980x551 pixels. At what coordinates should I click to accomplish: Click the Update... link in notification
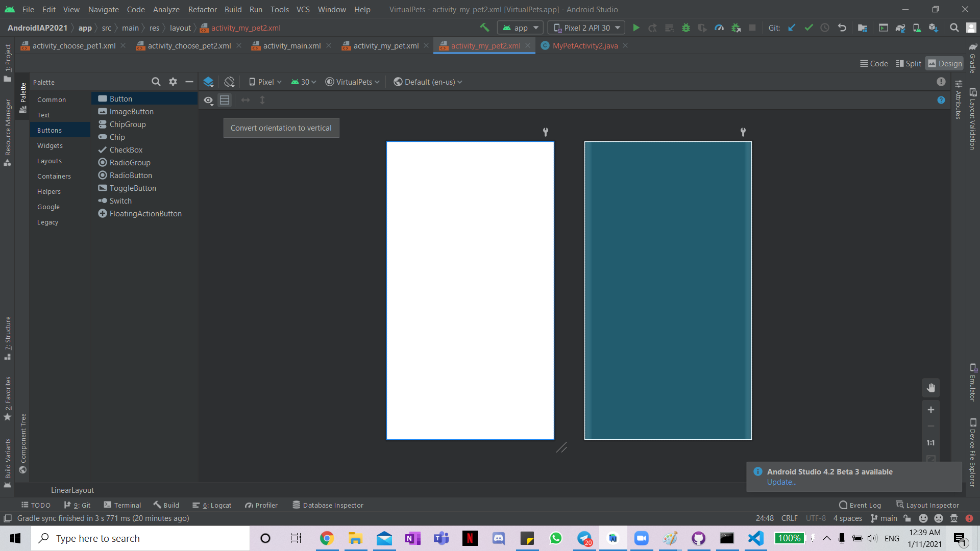pyautogui.click(x=781, y=482)
